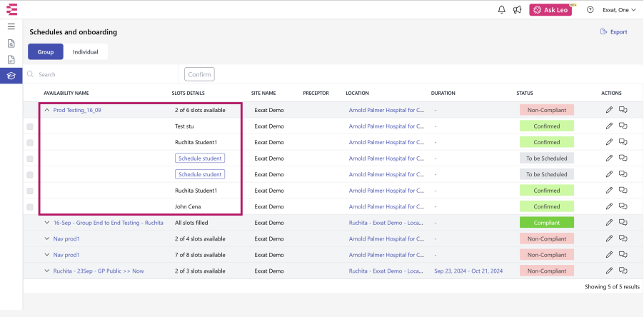Edit the Test stu slot
This screenshot has width=644, height=317.
click(609, 126)
